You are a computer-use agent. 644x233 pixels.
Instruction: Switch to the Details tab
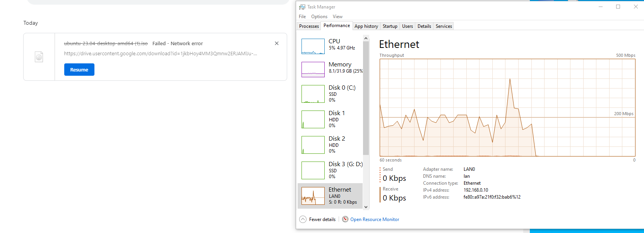pyautogui.click(x=424, y=26)
